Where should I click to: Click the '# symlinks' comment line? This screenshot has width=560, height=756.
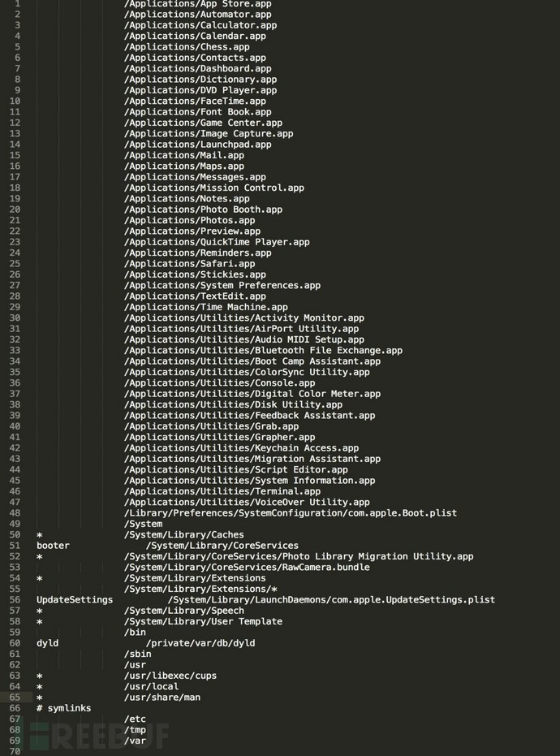63,708
